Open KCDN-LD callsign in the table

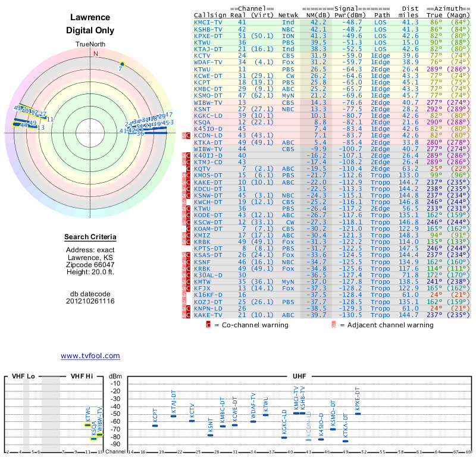[x=208, y=136]
